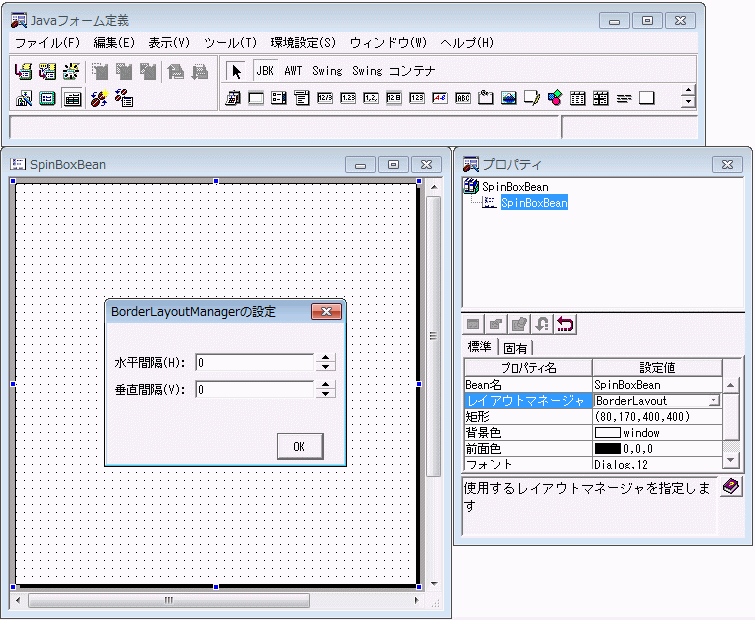
Task: Click the curved-arrow list icon in Properties toolbar
Action: (x=542, y=324)
